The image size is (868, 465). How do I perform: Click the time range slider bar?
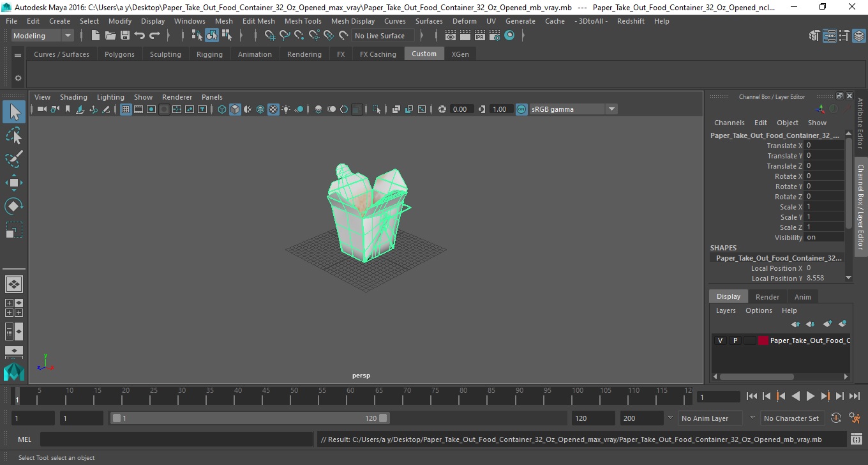click(250, 418)
